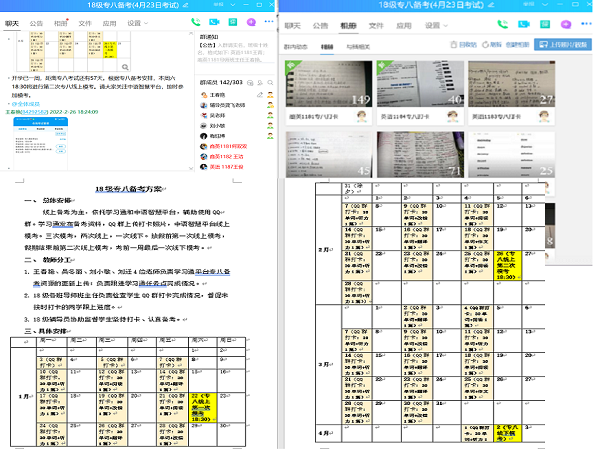Edit group name pencil in left title bar
The image size is (600, 450).
tap(186, 5)
